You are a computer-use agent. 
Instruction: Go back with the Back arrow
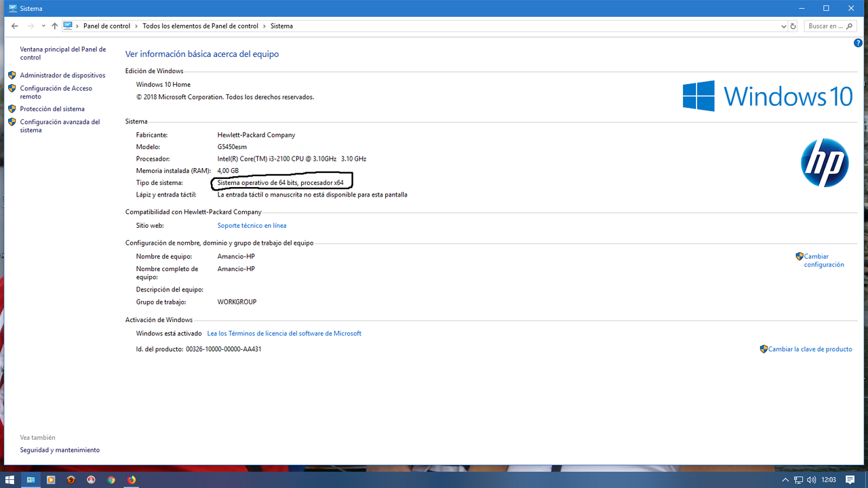[x=15, y=26]
